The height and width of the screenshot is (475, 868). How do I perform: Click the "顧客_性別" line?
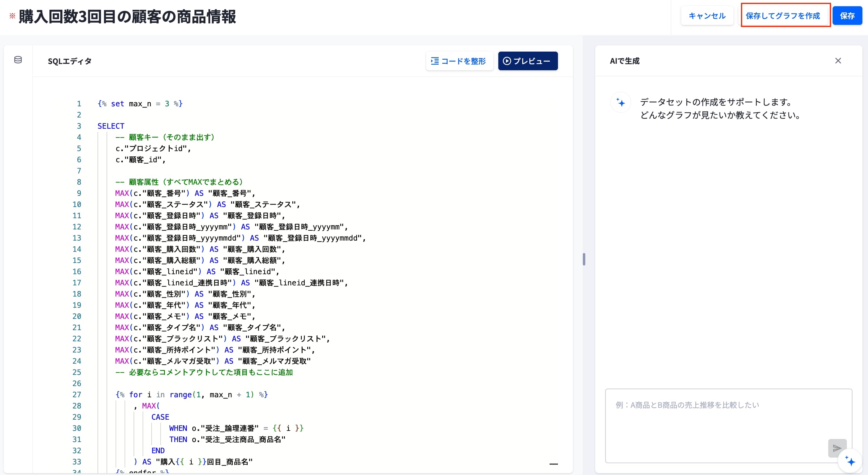pyautogui.click(x=185, y=294)
